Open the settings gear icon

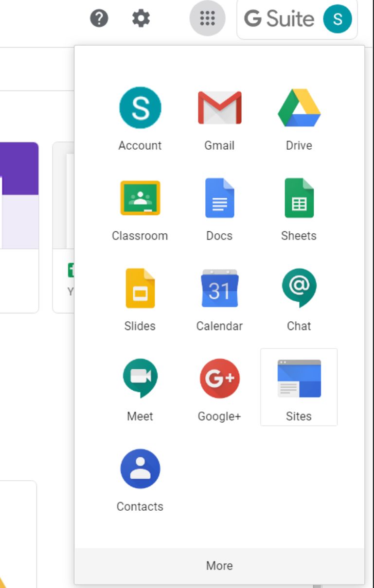coord(141,18)
